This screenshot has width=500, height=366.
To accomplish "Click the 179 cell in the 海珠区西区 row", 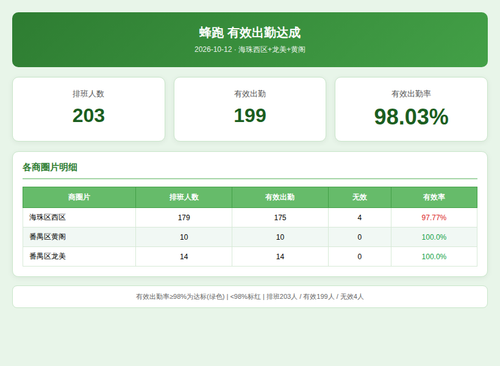I will 184,218.
